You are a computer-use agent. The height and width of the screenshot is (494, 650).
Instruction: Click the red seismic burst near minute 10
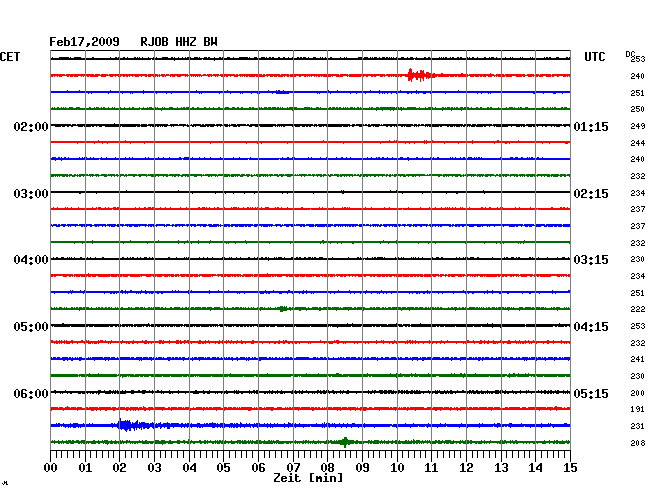(x=420, y=75)
